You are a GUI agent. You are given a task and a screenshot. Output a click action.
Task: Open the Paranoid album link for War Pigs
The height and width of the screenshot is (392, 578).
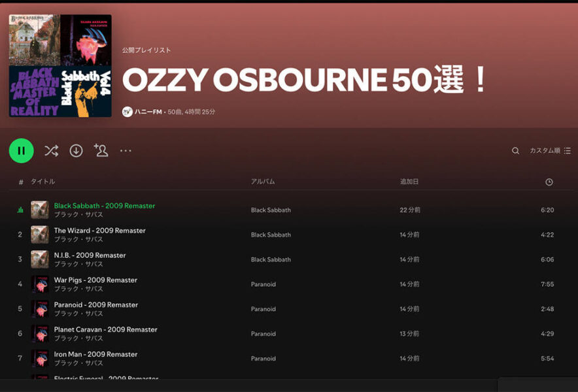click(x=263, y=284)
